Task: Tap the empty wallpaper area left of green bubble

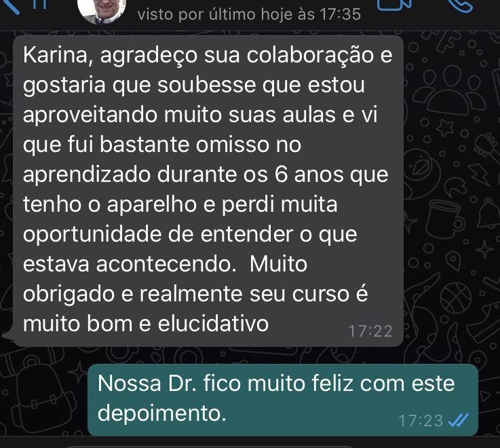Action: click(x=43, y=400)
